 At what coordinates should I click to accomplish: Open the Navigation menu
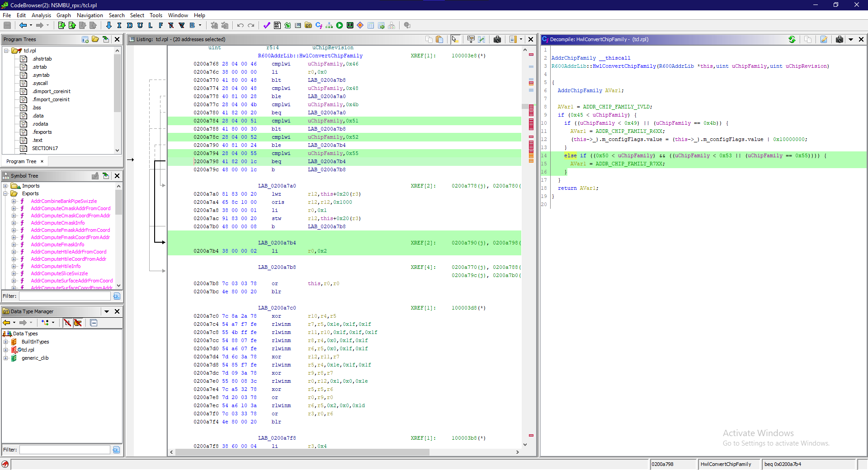[x=90, y=15]
